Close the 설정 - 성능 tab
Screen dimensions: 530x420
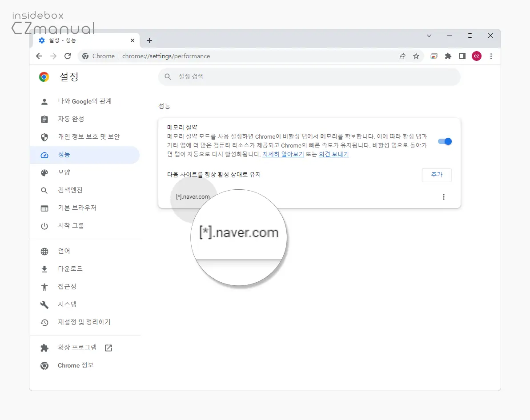132,40
